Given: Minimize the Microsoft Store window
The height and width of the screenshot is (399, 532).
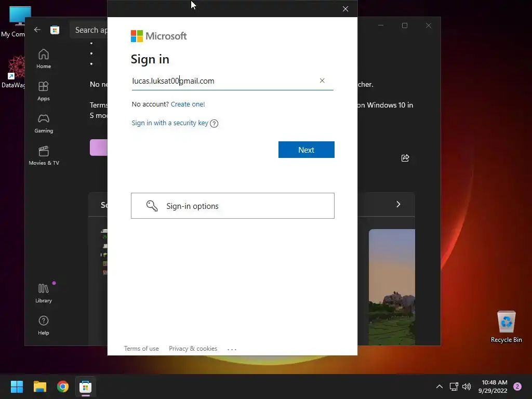Looking at the screenshot, I should (x=381, y=25).
